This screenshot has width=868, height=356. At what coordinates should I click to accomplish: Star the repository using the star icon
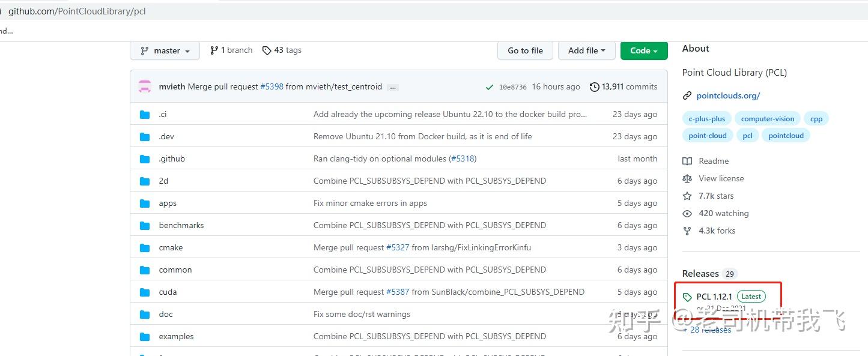[x=687, y=196]
